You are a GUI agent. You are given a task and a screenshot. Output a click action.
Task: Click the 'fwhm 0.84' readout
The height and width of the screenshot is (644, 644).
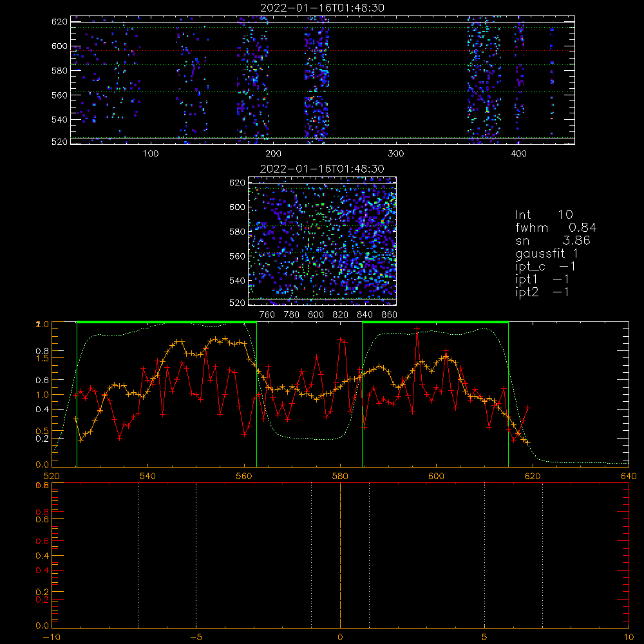pyautogui.click(x=556, y=227)
